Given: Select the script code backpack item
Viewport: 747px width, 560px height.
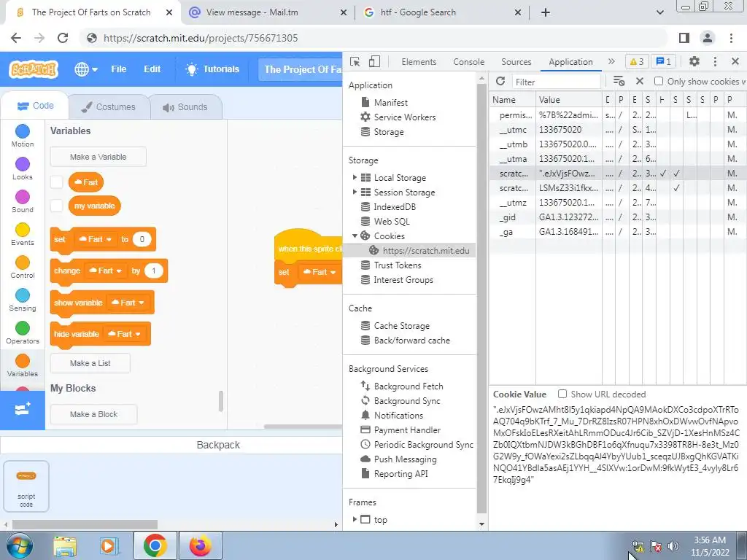Looking at the screenshot, I should [26, 486].
